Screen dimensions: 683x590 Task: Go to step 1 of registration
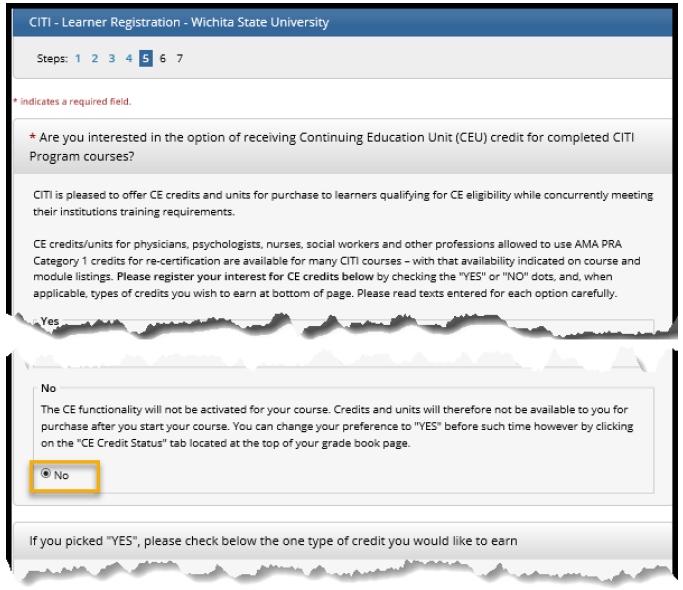[x=78, y=59]
